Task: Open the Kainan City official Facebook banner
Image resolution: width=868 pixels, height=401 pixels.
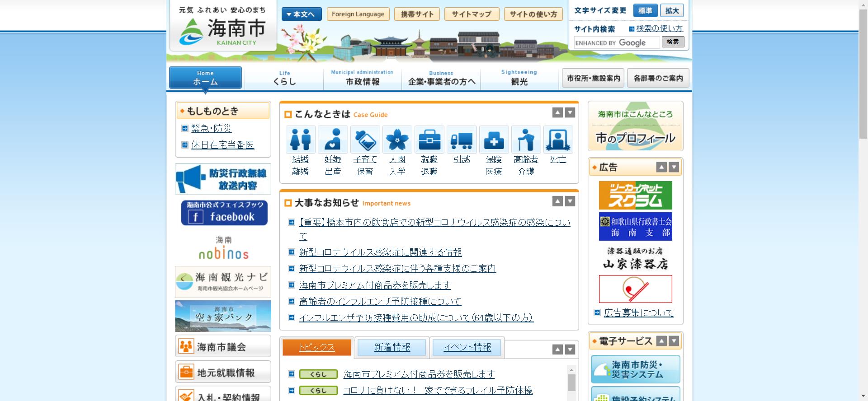Action: click(224, 213)
